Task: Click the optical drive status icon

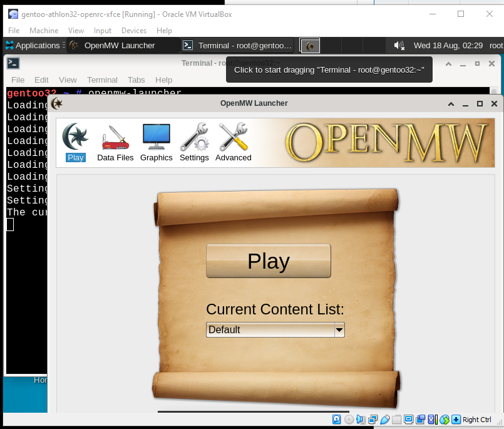Action: pos(349,420)
